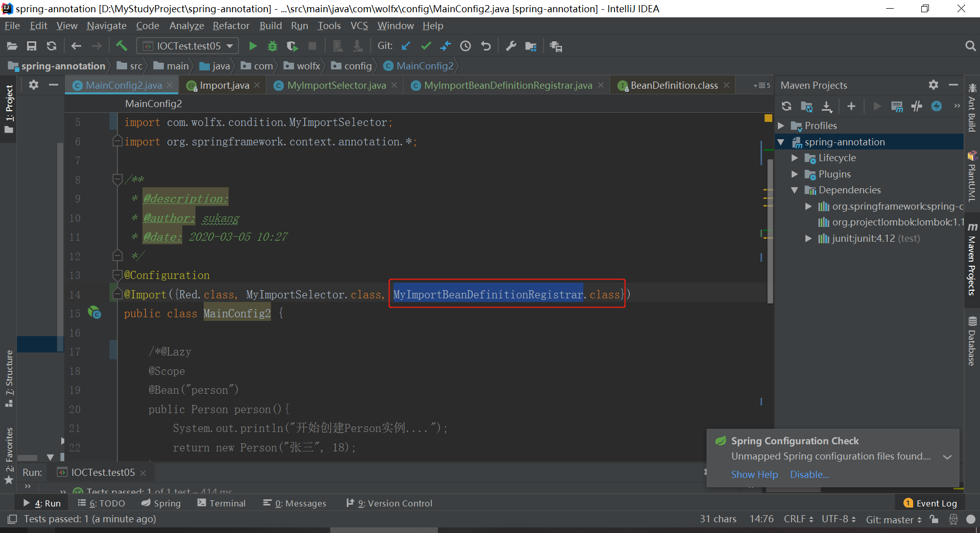Run IOCTest.test05 with the green play icon
980x533 pixels.
click(x=253, y=46)
